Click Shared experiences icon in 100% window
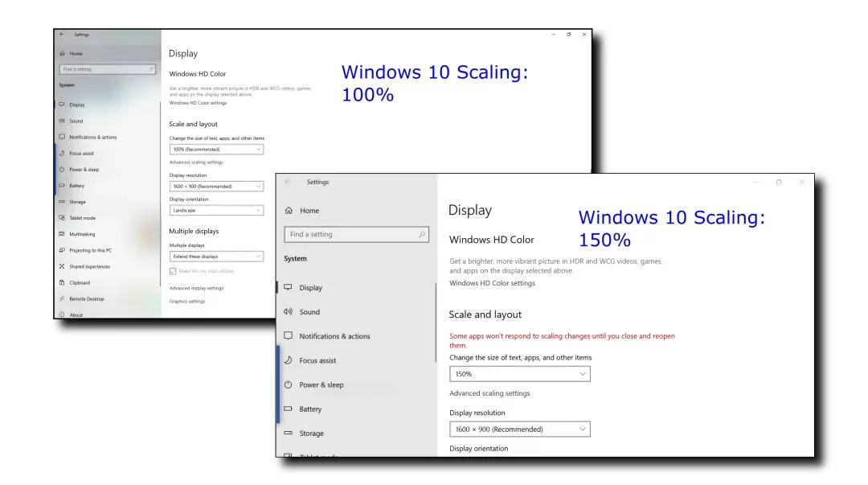Screen dimensions: 868x485 [62, 266]
